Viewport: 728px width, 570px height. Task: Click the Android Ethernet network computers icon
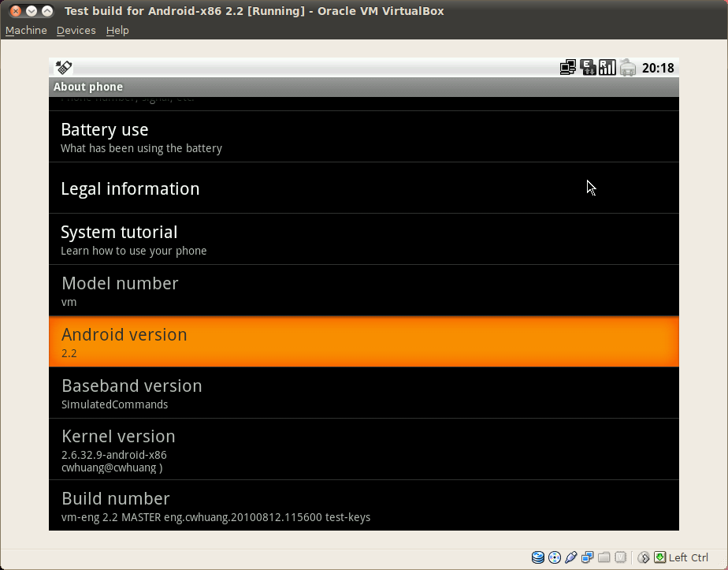(x=568, y=68)
